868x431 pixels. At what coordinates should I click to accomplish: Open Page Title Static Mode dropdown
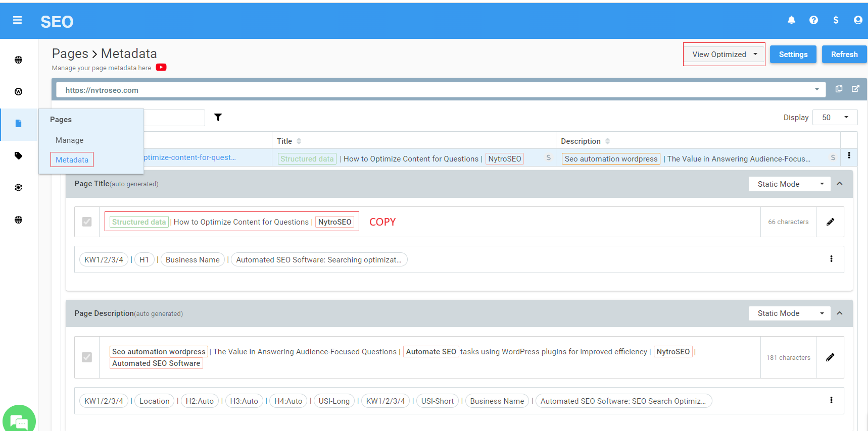790,184
